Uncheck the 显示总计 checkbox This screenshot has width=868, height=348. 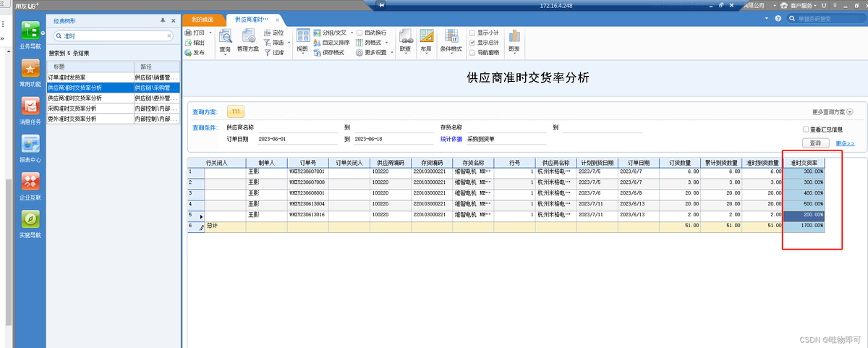coord(472,43)
